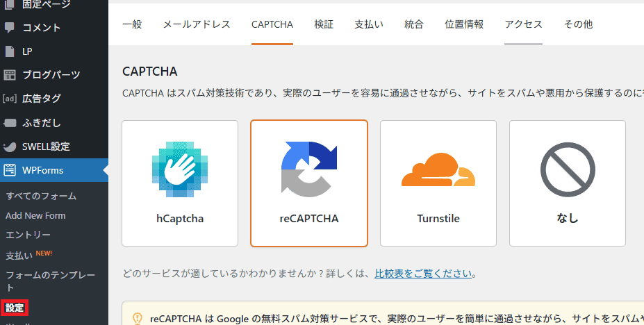Image resolution: width=644 pixels, height=325 pixels.
Task: Choose the reCAPTCHA option label
Action: (309, 218)
